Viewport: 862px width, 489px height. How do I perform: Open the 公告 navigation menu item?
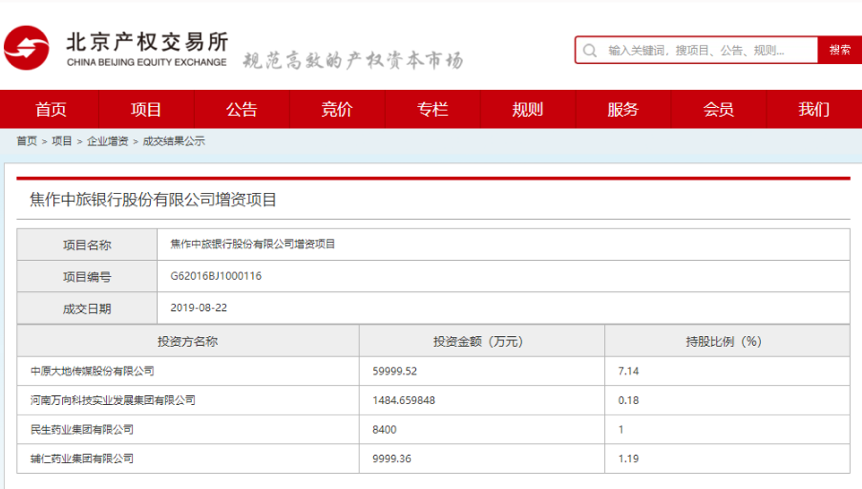[x=241, y=109]
